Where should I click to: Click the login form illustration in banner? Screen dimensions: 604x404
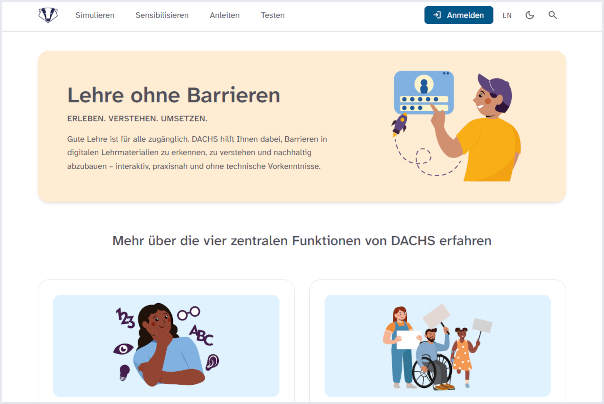(x=424, y=92)
